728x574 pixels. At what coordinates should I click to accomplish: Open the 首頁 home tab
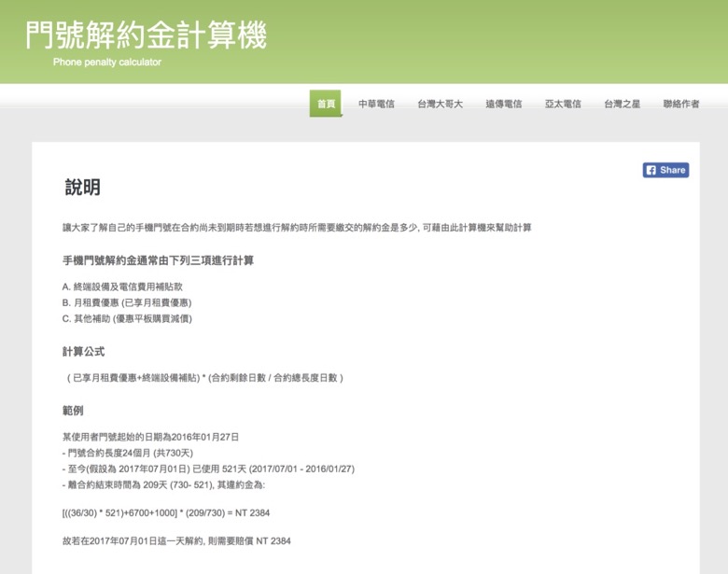326,104
